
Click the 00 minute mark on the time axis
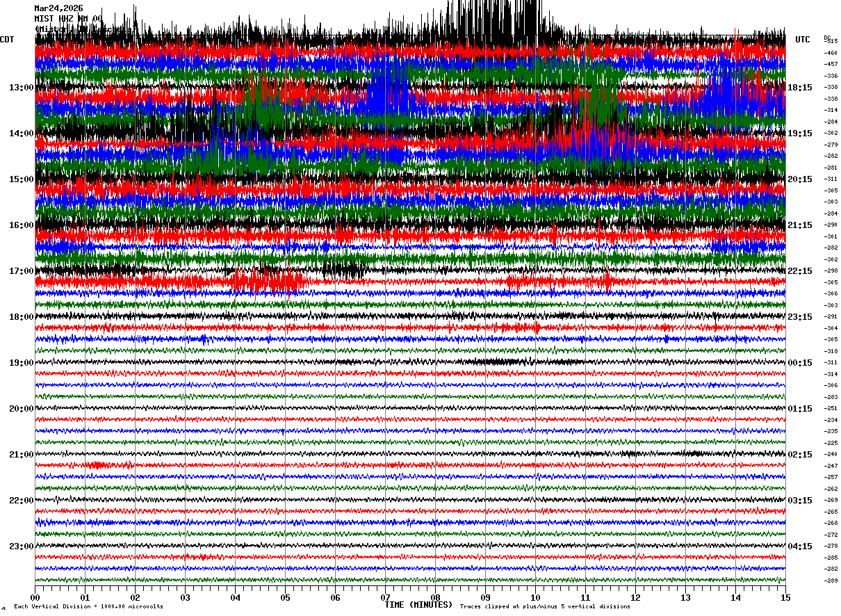(35, 597)
